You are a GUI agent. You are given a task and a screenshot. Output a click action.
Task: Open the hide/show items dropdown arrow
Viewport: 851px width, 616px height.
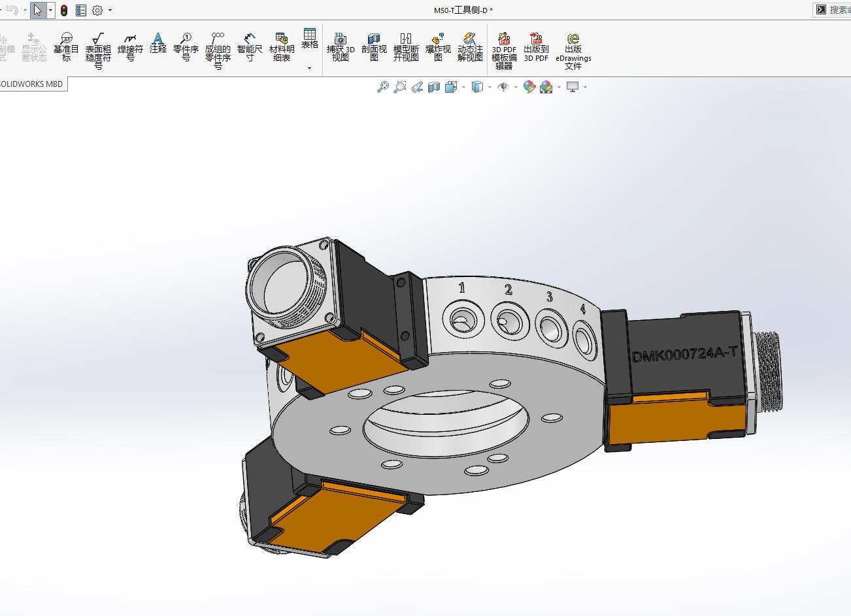516,87
